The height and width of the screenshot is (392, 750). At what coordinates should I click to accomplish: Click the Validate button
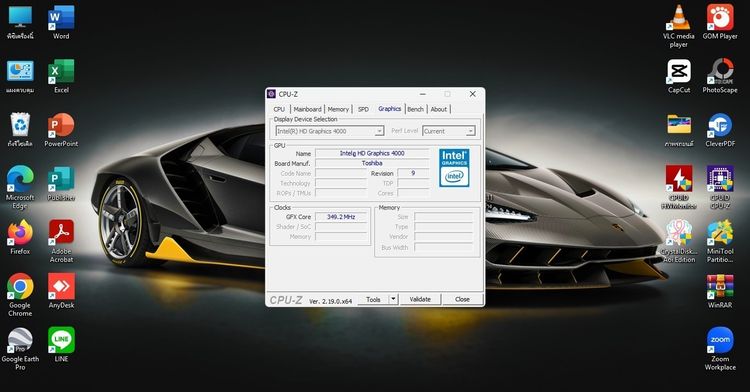pyautogui.click(x=420, y=299)
